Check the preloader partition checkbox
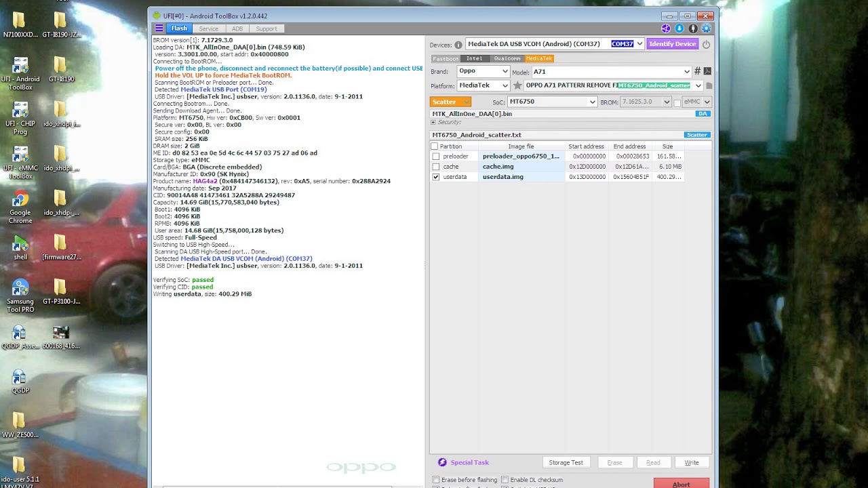This screenshot has height=488, width=868. [435, 157]
